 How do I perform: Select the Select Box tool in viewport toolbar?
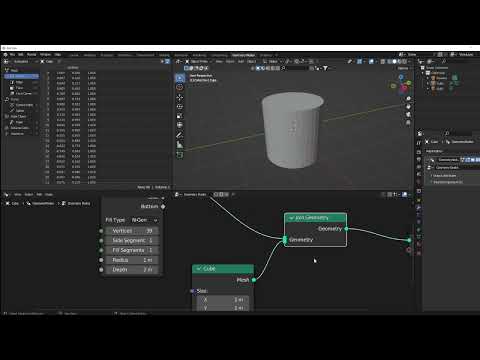pyautogui.click(x=180, y=78)
